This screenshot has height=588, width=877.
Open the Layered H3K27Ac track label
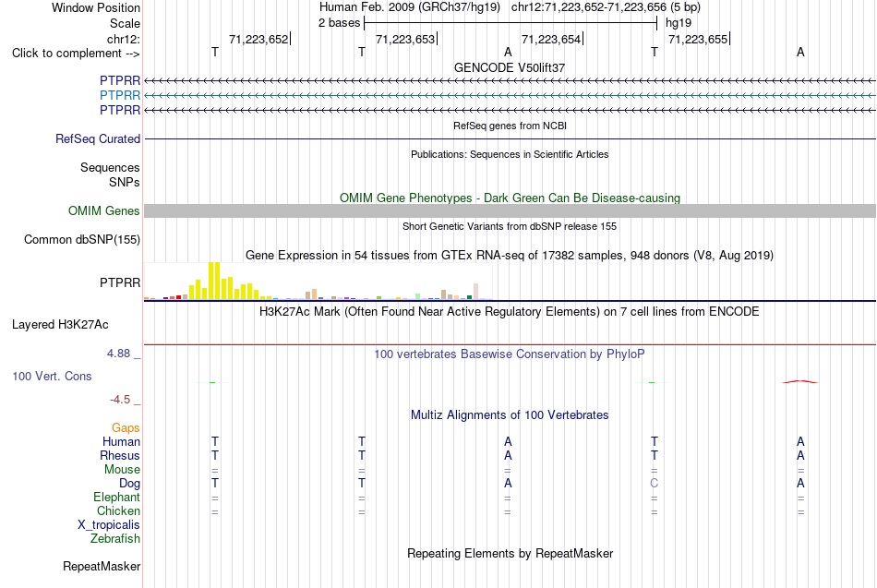click(60, 325)
